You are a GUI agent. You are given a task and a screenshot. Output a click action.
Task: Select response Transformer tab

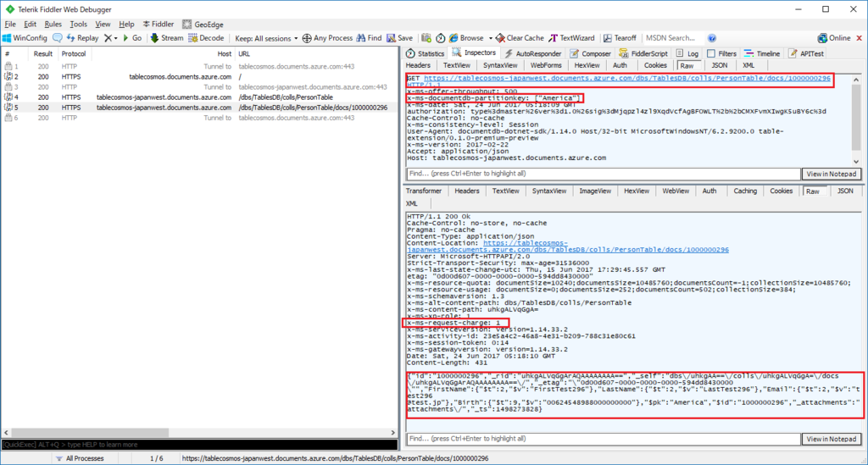tap(424, 191)
